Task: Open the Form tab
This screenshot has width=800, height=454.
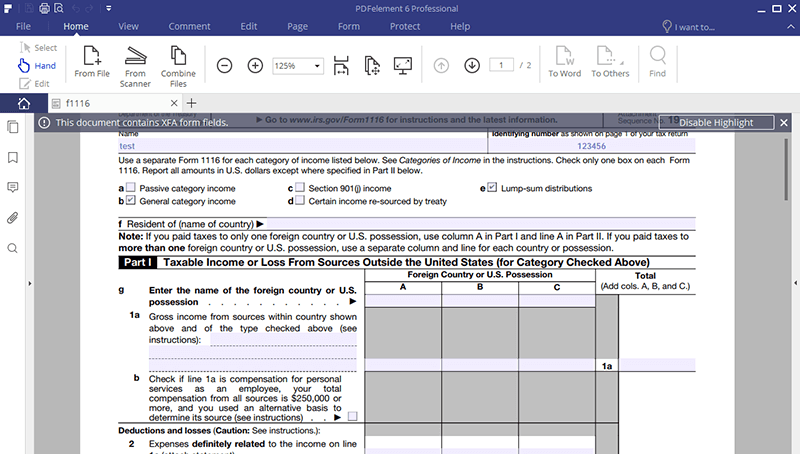Action: click(348, 26)
